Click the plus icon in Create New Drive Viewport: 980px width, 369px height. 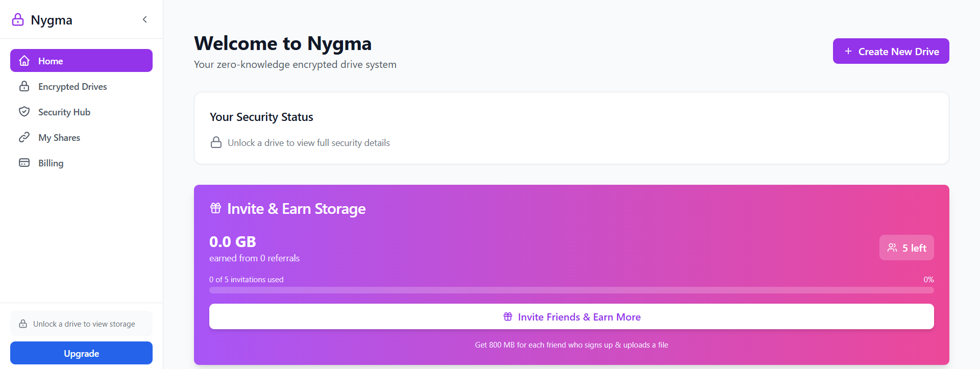(x=848, y=51)
